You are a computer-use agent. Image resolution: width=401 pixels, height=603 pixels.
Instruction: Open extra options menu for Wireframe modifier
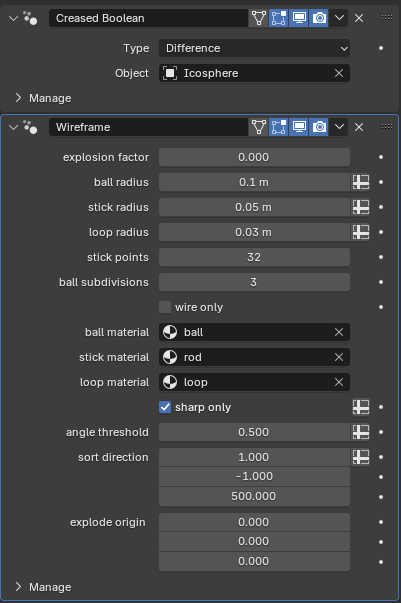coord(339,127)
